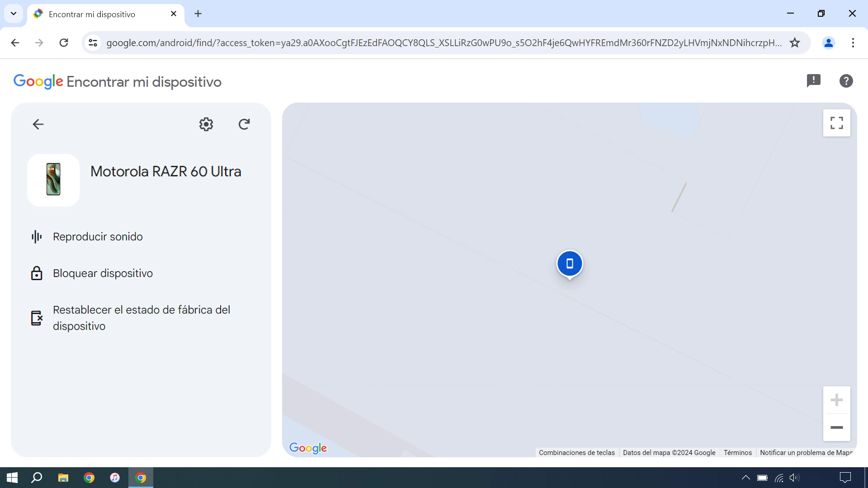868x488 pixels.
Task: Click the Google logo in header
Action: click(x=38, y=82)
